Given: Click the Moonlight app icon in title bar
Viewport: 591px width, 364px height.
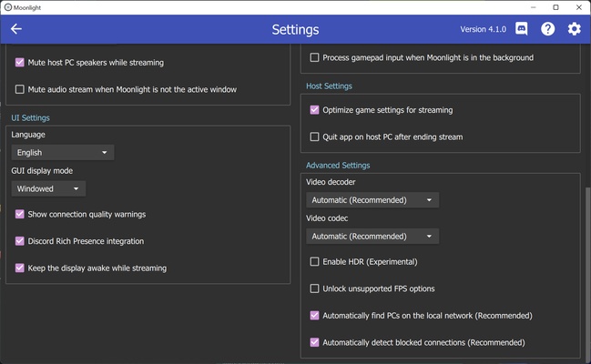Looking at the screenshot, I should [7, 6].
